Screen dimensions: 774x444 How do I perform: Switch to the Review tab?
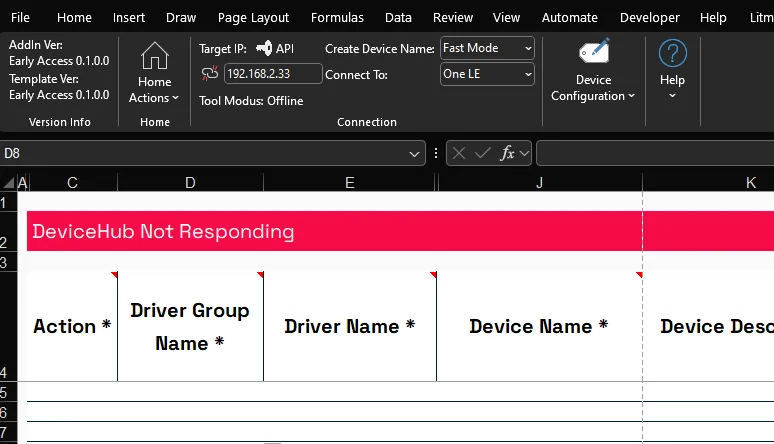[453, 18]
